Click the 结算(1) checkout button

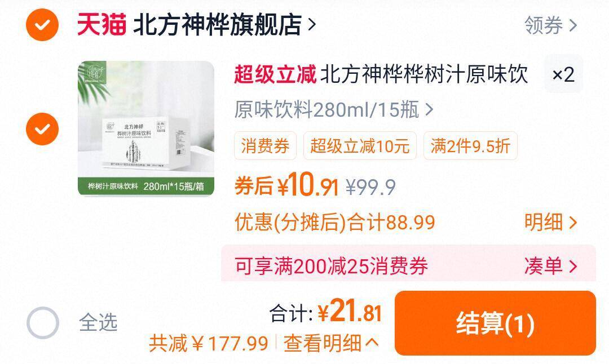(495, 323)
